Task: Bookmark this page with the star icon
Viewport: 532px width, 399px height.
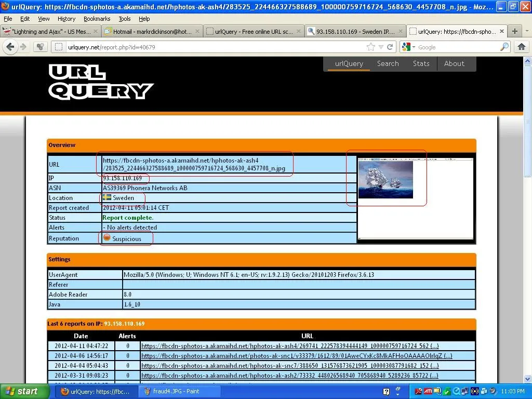Action: click(370, 47)
